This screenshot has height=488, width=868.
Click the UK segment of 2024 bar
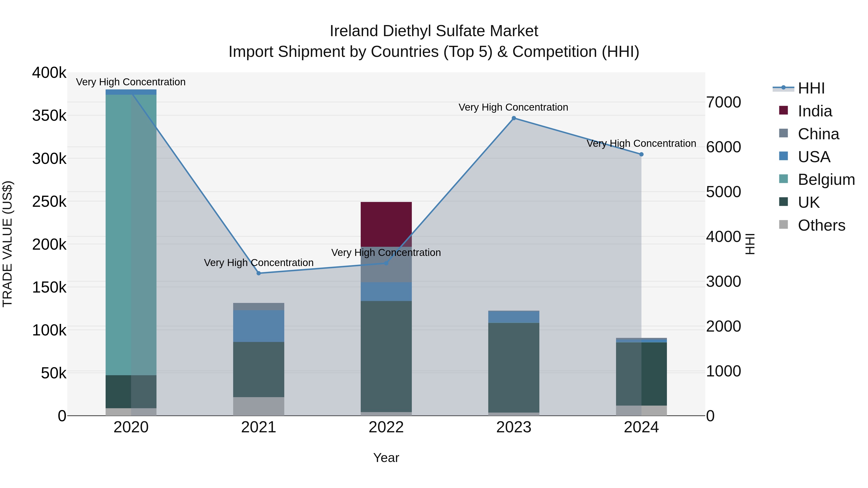click(641, 374)
